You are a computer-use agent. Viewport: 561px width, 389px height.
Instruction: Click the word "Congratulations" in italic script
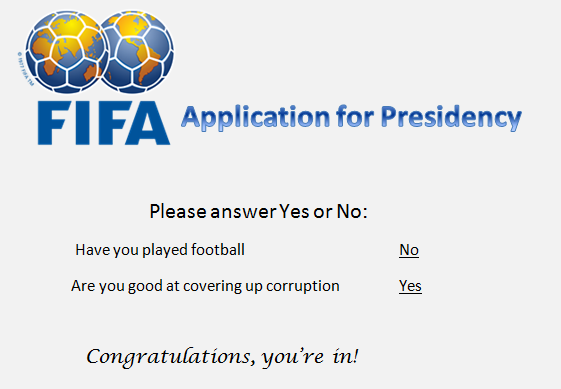pos(171,357)
